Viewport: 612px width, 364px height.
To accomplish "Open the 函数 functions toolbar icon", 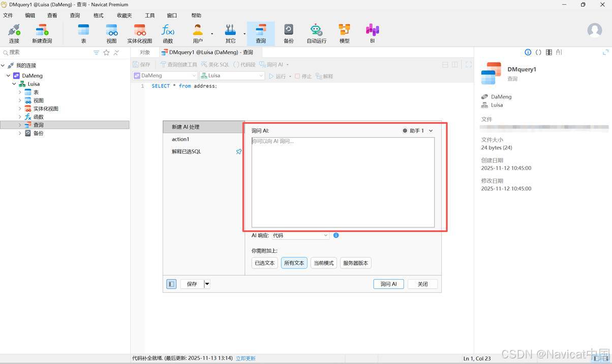I will tap(168, 34).
